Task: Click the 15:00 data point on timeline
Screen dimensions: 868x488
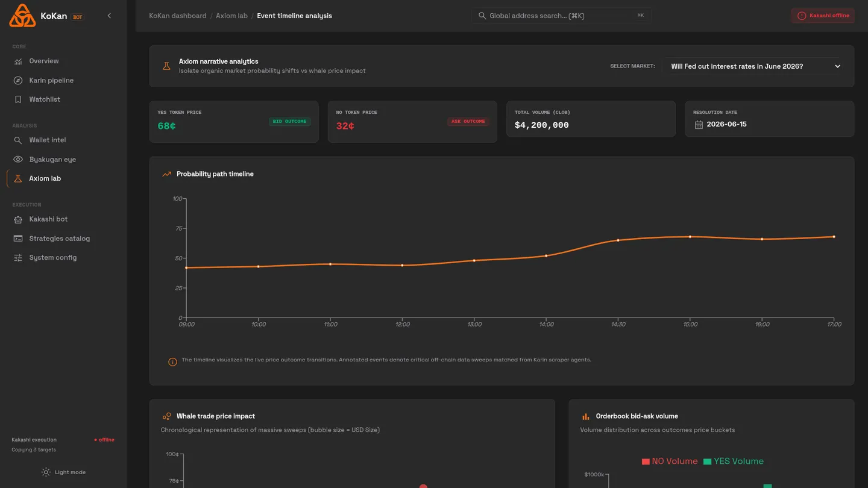Action: tap(690, 237)
